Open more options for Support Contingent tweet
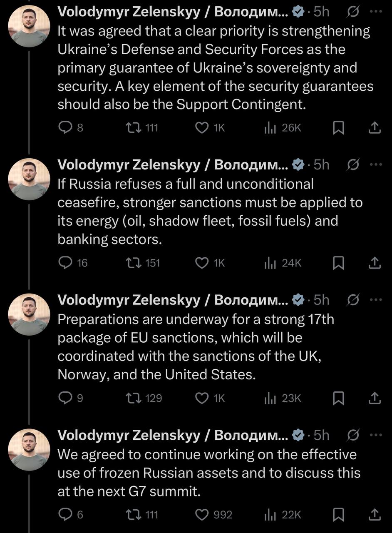392x533 pixels. coord(375,12)
